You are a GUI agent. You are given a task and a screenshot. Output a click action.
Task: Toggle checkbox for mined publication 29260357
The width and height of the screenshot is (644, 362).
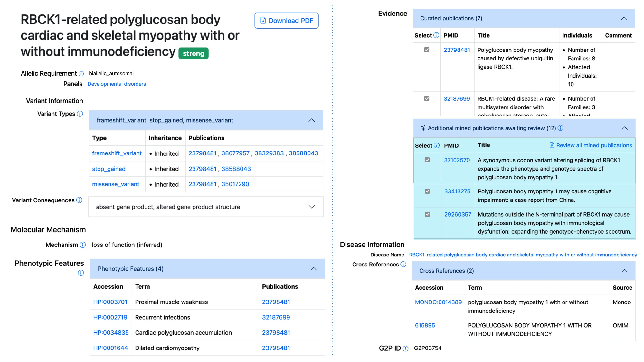[x=427, y=214]
